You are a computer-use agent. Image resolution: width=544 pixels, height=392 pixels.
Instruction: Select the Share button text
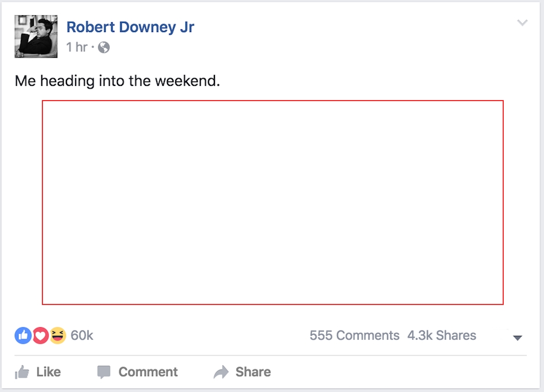tap(254, 372)
